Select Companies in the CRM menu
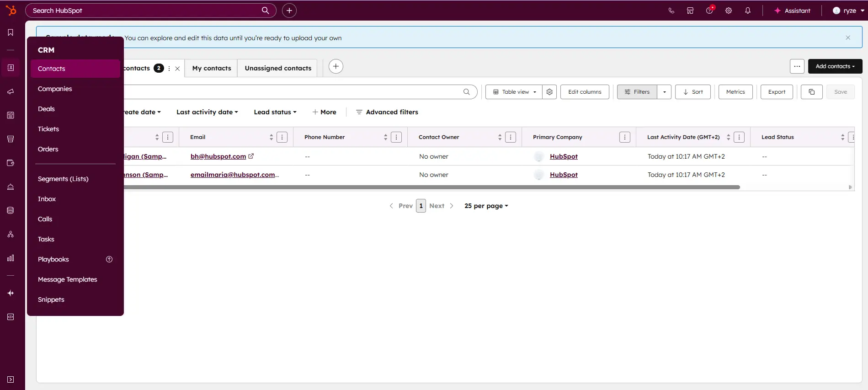Viewport: 868px width, 390px height. pyautogui.click(x=75, y=89)
